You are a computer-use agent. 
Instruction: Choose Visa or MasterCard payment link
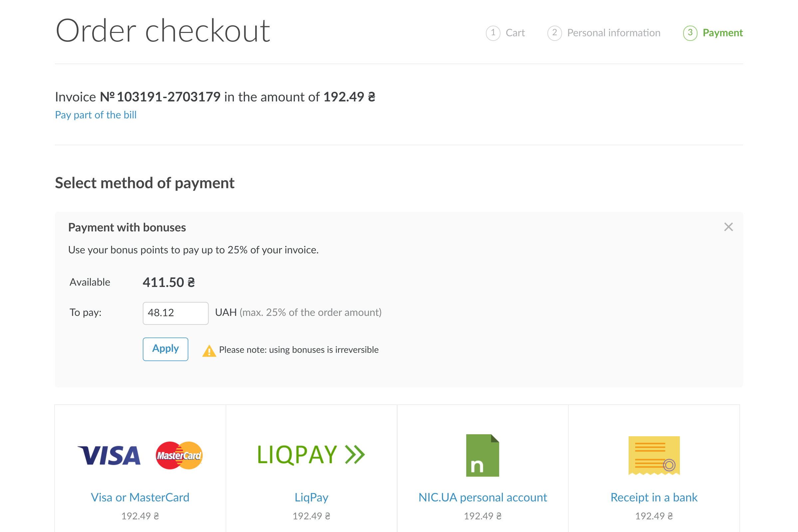point(140,497)
